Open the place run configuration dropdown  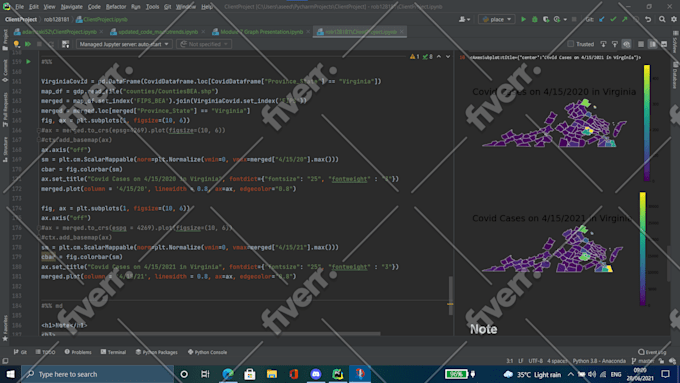pyautogui.click(x=497, y=20)
